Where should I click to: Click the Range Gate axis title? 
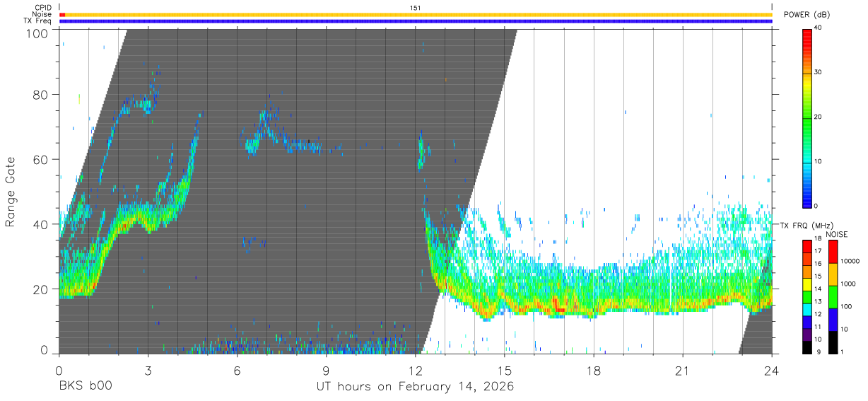[x=11, y=191]
